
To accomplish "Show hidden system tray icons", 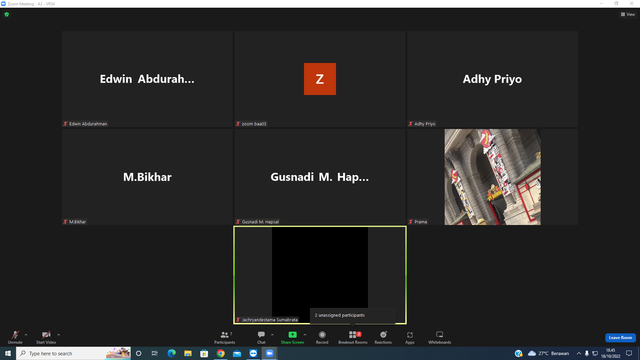I will click(x=578, y=353).
